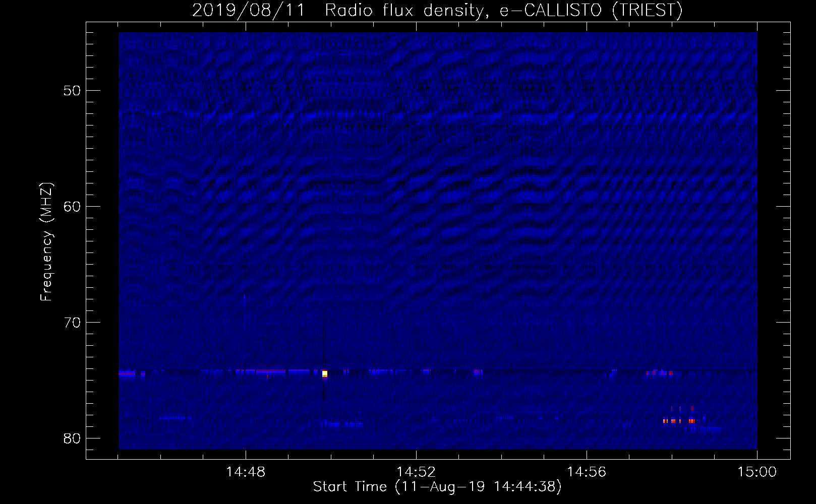Click the plot title 'Radio flux density, e-CALLISTO (TRIEST)'
The image size is (816, 504).
(503, 10)
